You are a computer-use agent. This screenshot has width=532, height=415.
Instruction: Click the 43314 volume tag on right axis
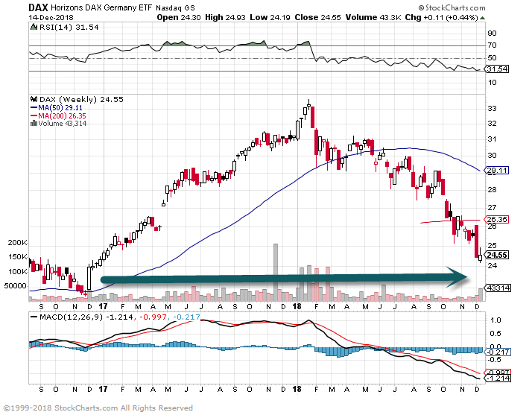point(498,288)
